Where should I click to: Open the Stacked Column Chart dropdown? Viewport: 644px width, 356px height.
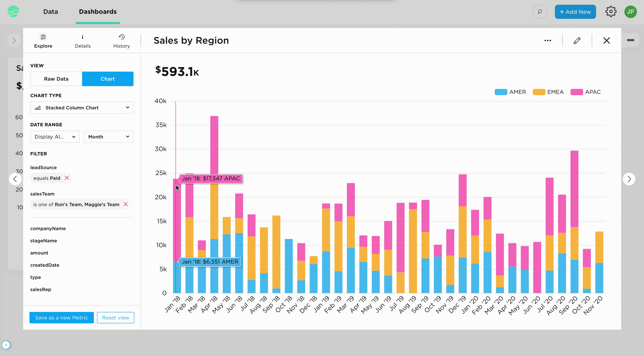click(82, 108)
